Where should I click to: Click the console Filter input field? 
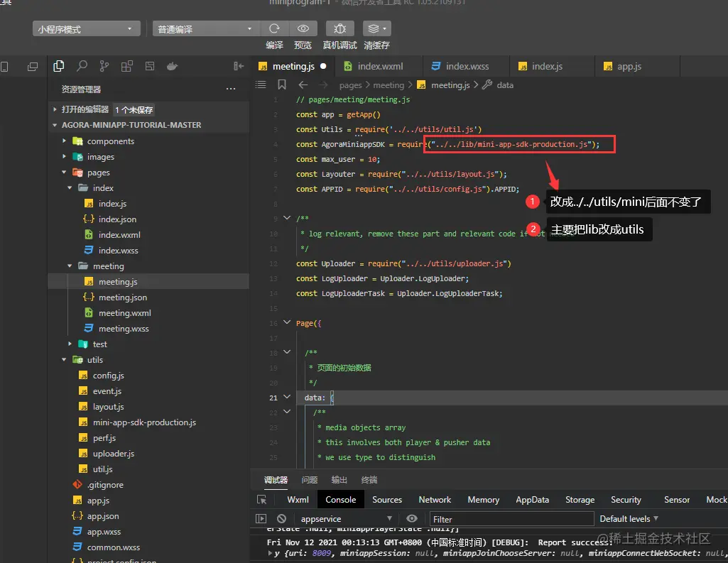click(511, 519)
